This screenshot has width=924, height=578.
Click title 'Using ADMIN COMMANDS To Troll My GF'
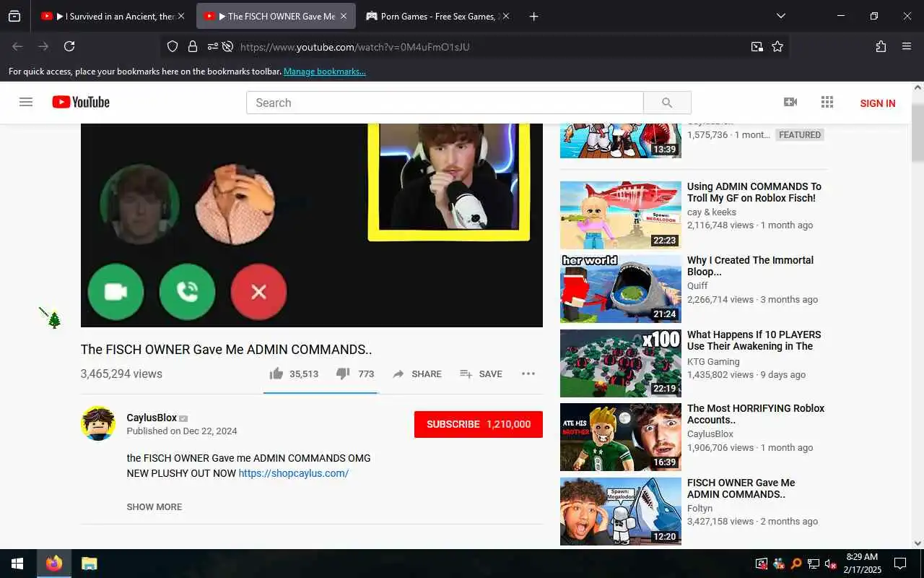coord(754,192)
